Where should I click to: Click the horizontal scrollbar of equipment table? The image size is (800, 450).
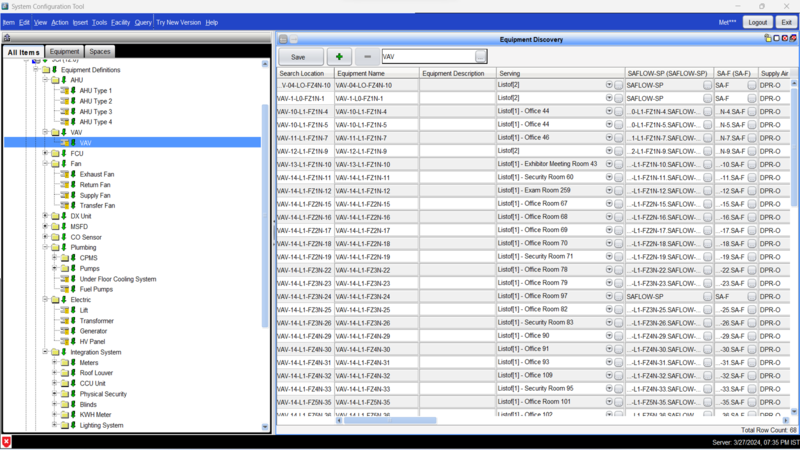coord(500,420)
